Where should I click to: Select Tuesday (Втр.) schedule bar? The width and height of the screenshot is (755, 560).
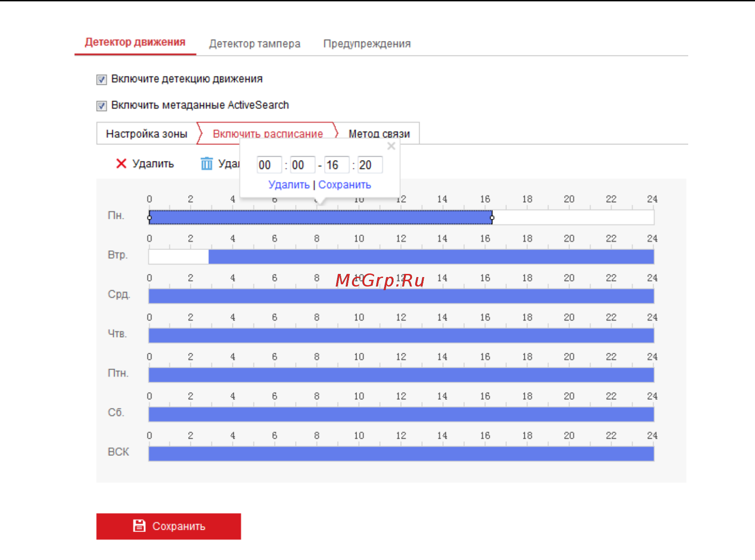431,257
